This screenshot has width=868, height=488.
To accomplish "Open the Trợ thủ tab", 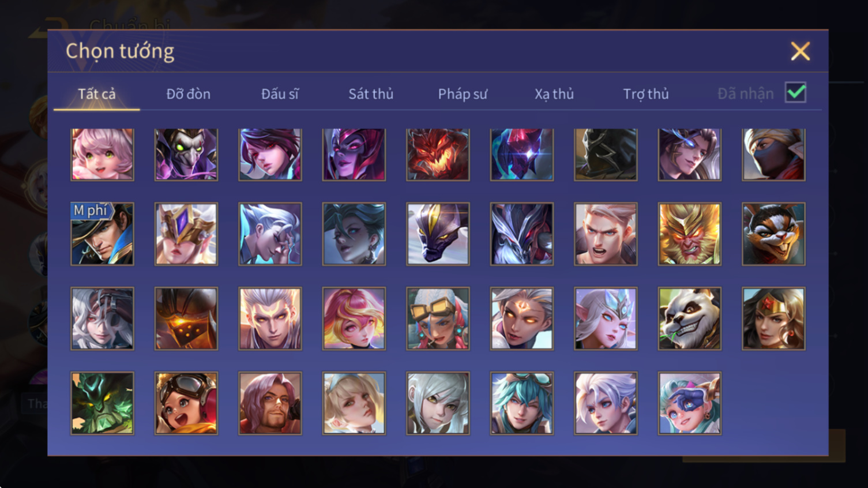I will click(646, 93).
